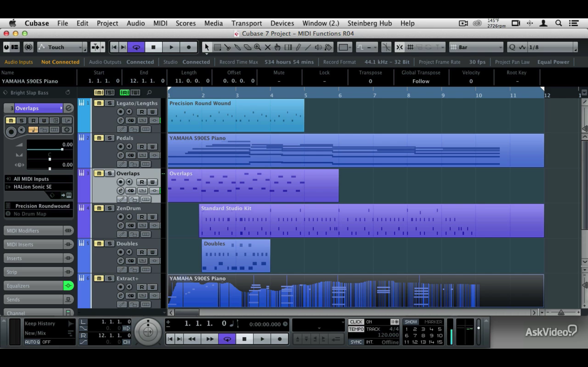Solo the Pedals track

(x=110, y=138)
